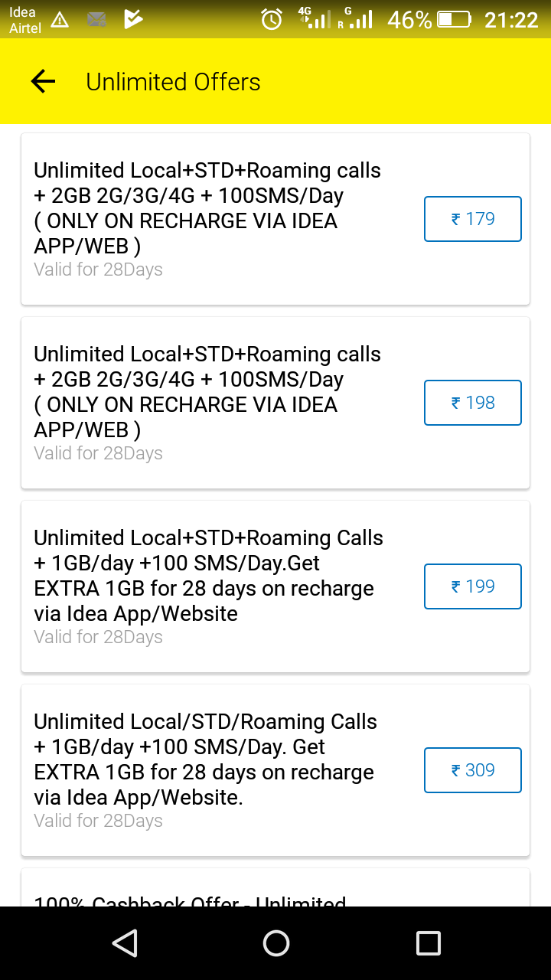Tap the checkmark notification icon in status bar

coord(133,20)
